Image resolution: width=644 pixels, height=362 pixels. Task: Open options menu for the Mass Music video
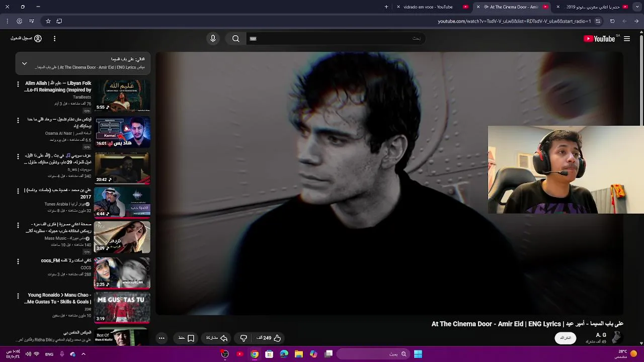click(x=18, y=225)
